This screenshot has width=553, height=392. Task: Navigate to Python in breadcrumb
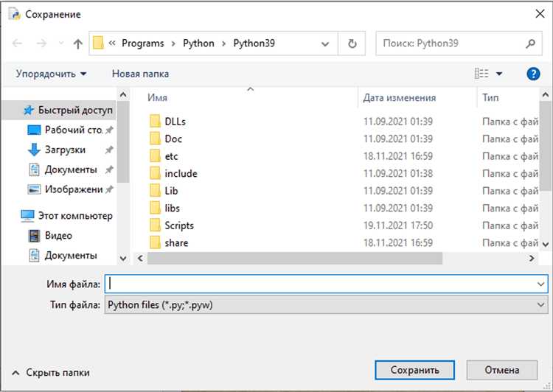[198, 43]
